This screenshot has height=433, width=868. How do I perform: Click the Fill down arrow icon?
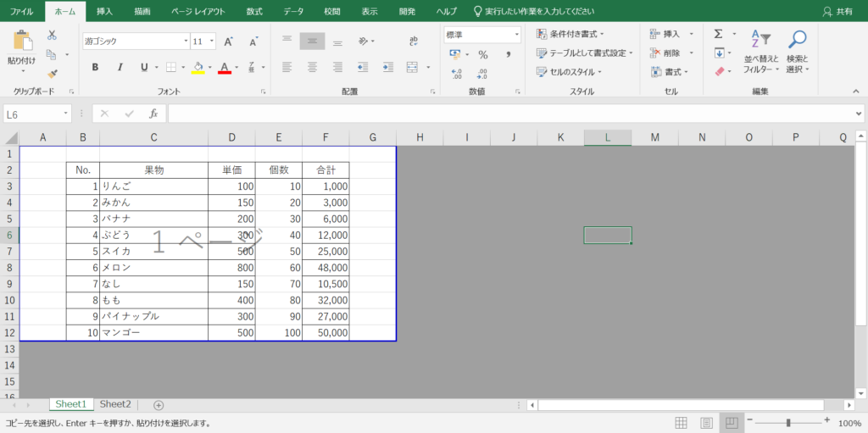pyautogui.click(x=719, y=53)
